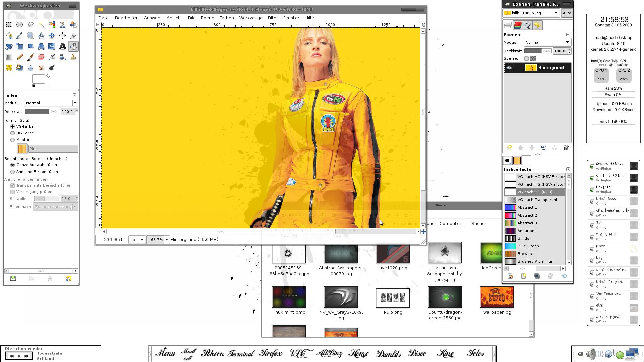This screenshot has height=362, width=644.
Task: Open the px unit dropdown in status bar
Action: (137, 240)
